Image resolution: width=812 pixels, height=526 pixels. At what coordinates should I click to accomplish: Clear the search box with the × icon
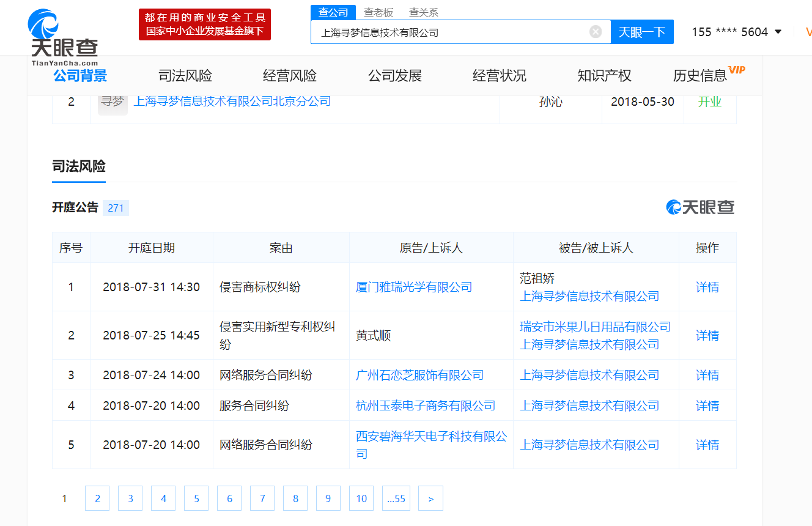click(x=595, y=31)
